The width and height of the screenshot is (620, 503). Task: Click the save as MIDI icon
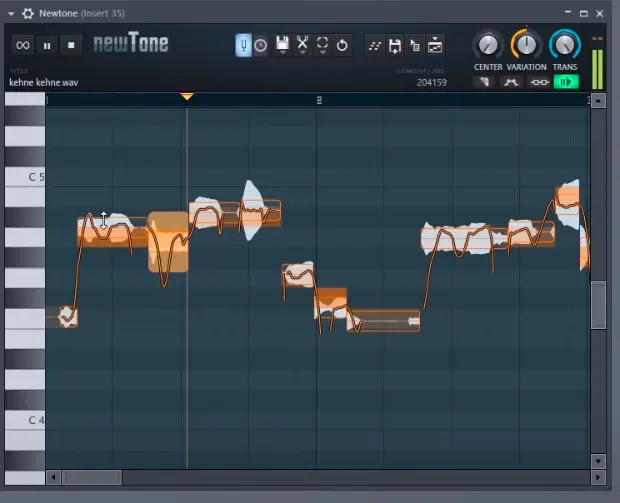395,45
